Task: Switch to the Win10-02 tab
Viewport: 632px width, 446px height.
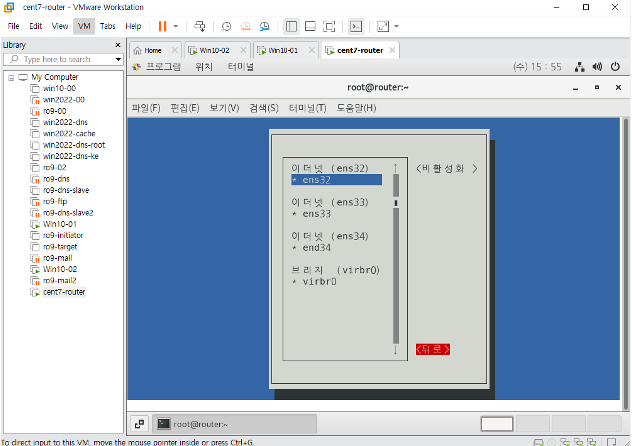Action: click(214, 50)
